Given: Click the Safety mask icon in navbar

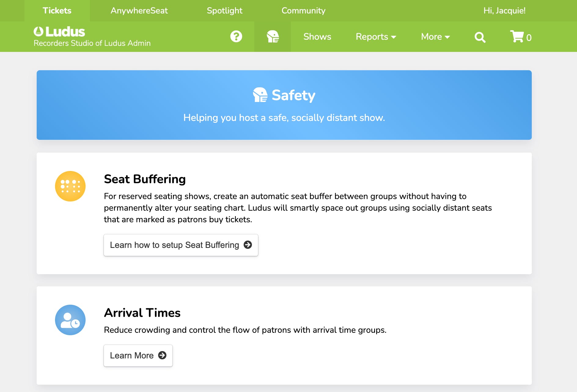Looking at the screenshot, I should tap(273, 37).
